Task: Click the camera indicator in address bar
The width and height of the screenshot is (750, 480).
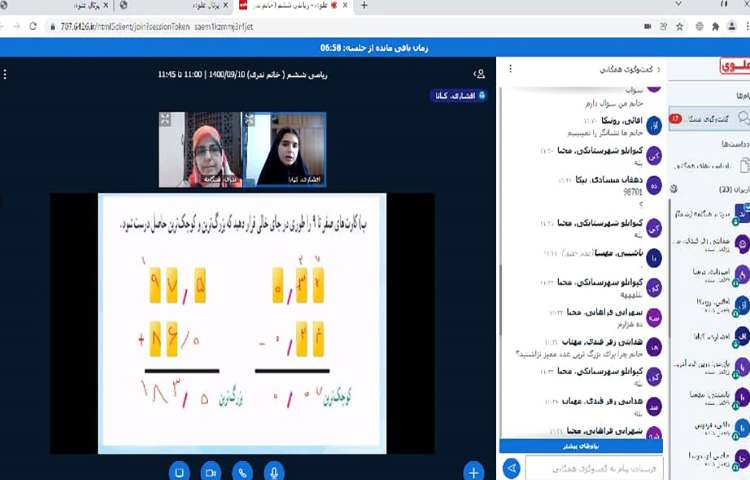Action: point(648,27)
